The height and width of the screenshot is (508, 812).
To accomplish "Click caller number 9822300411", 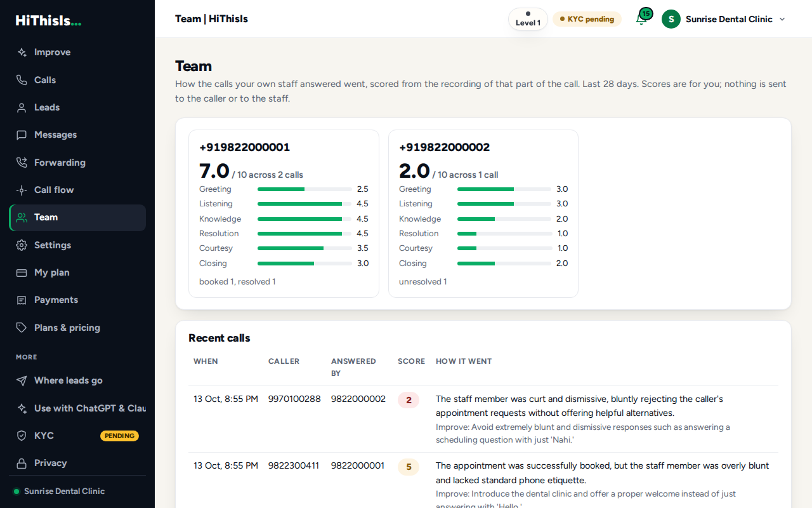I will [294, 465].
